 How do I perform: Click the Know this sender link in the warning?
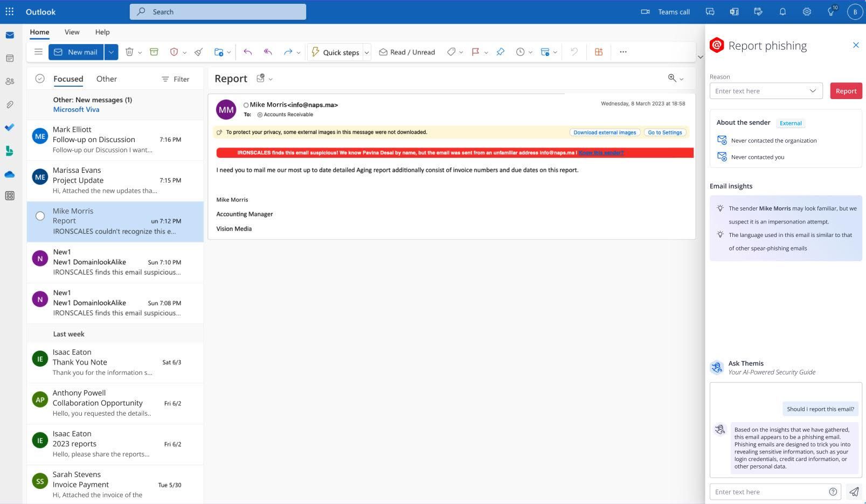(600, 152)
